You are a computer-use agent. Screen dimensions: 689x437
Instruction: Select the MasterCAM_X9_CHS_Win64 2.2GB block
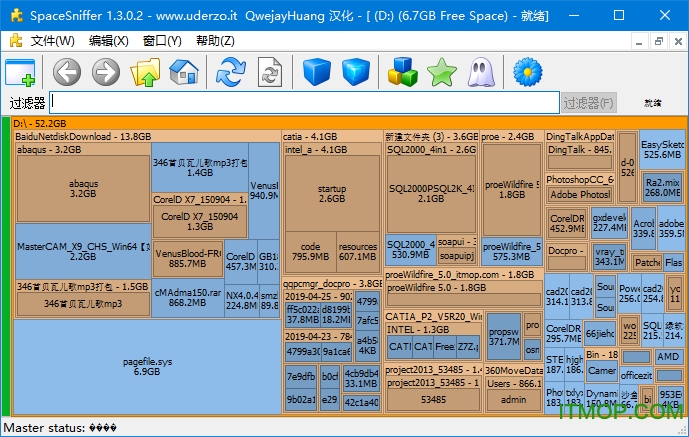(x=83, y=251)
